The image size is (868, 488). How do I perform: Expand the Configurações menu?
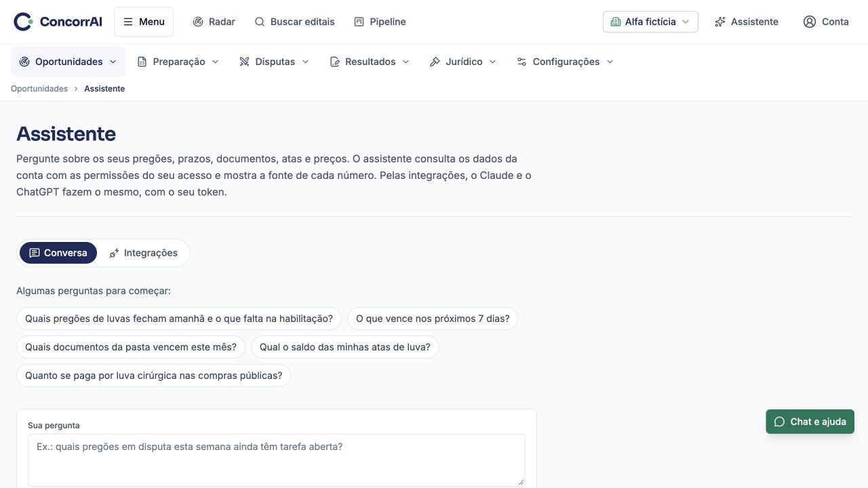pyautogui.click(x=565, y=62)
